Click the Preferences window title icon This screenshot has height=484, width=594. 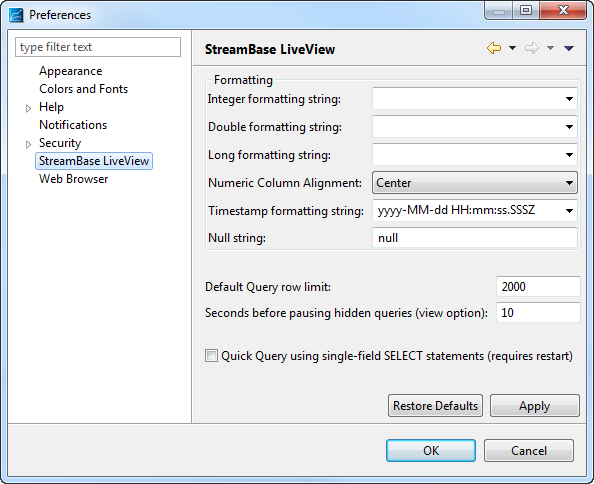coord(16,15)
